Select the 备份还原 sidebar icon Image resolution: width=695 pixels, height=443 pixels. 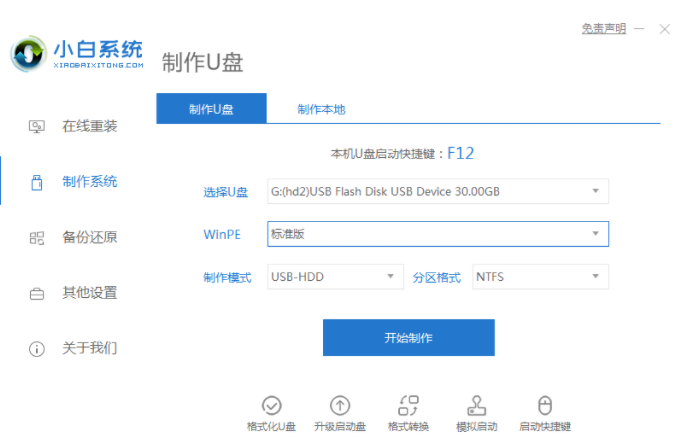[x=37, y=237]
